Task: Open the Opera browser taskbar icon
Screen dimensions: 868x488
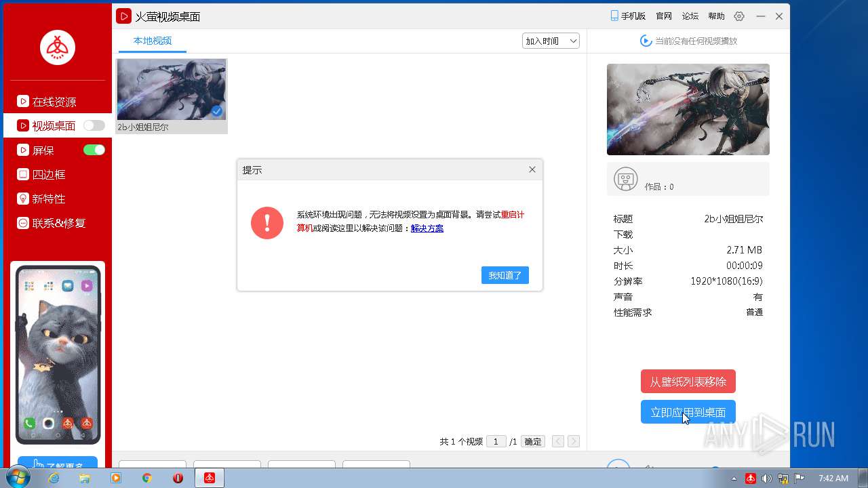Action: (x=178, y=478)
